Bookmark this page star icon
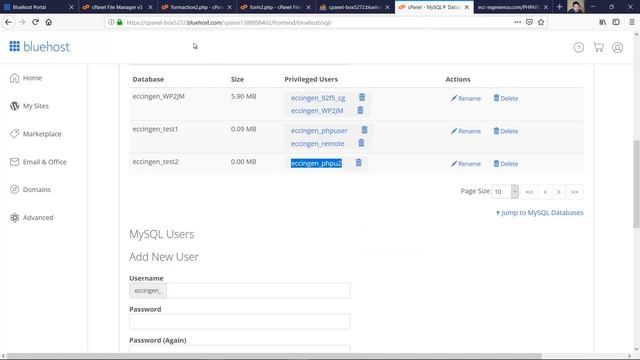This screenshot has width=640, height=360. (x=541, y=22)
